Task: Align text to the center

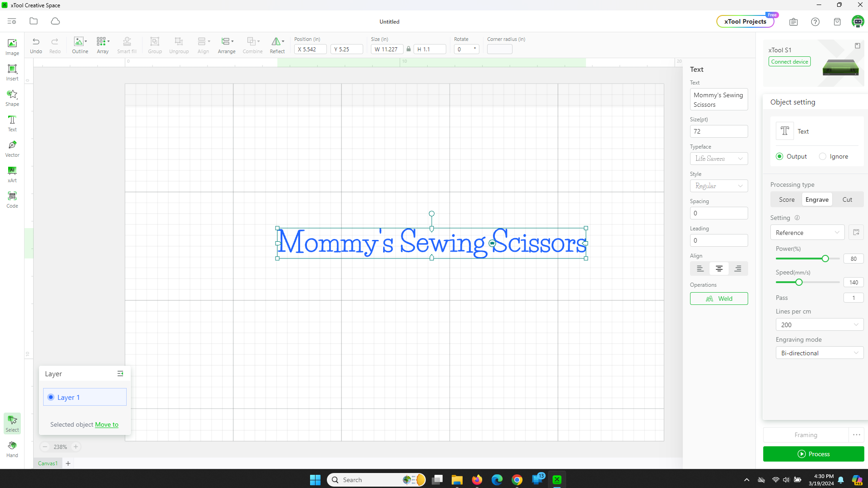Action: click(719, 269)
